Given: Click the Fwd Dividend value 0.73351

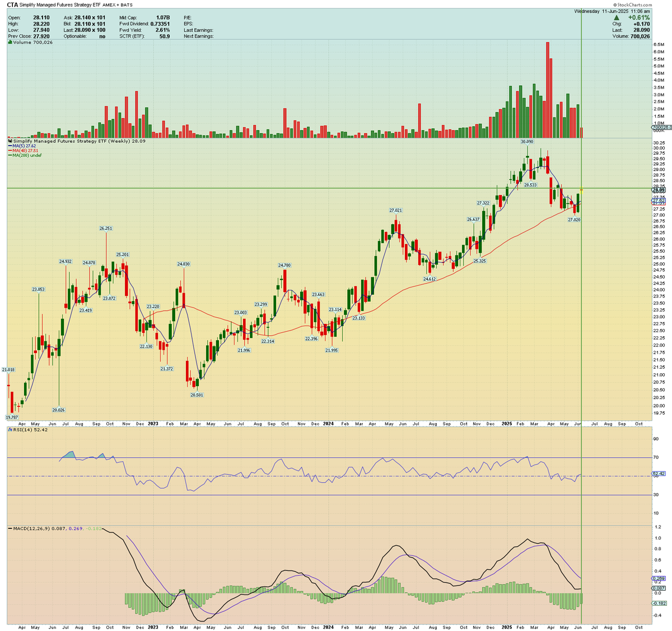Looking at the screenshot, I should click(x=160, y=24).
